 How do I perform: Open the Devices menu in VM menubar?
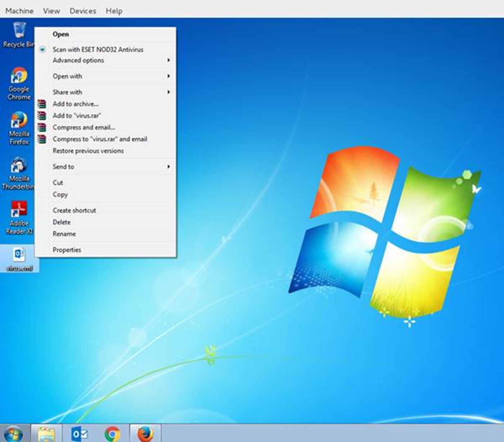point(82,11)
